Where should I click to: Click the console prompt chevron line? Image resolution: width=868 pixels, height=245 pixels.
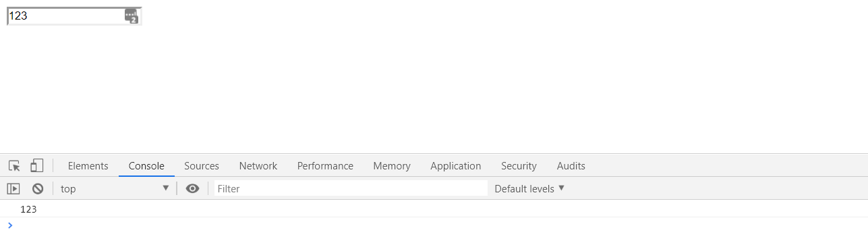pyautogui.click(x=434, y=225)
